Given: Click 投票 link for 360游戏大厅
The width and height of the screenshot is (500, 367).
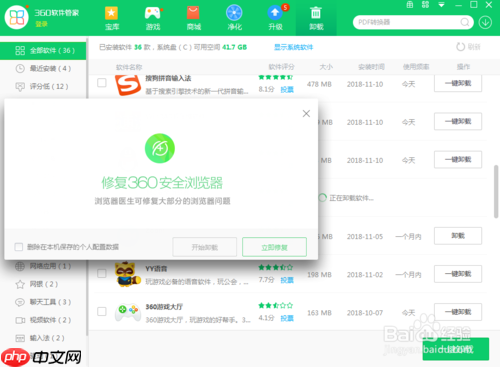Looking at the screenshot, I should [x=287, y=318].
